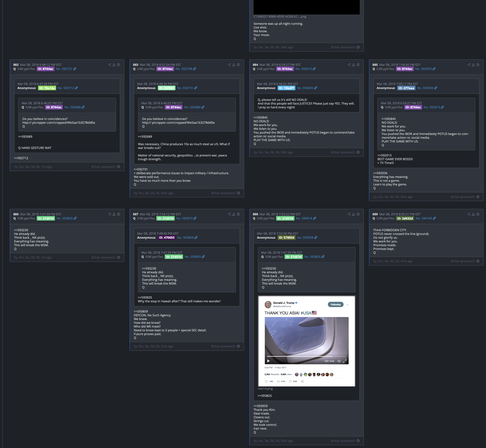Select the purple ID: 470655 badge
This screenshot has width=486, height=448.
(x=167, y=238)
